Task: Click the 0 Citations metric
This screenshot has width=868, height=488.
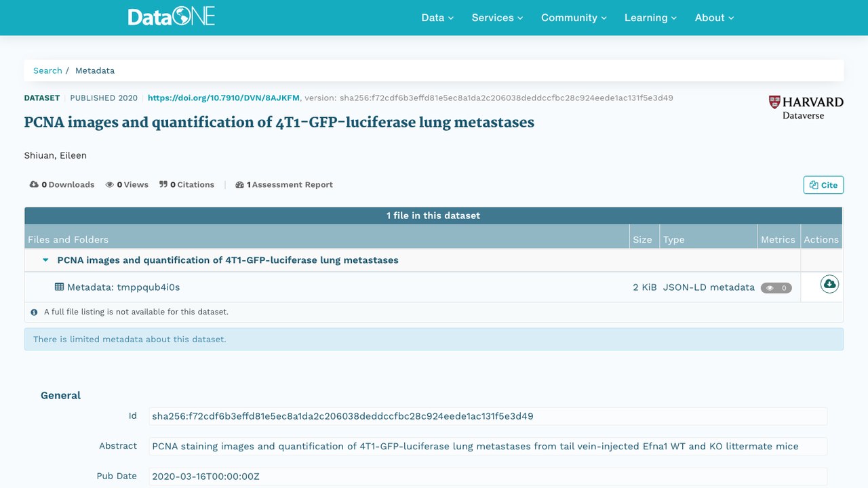Action: click(x=186, y=184)
